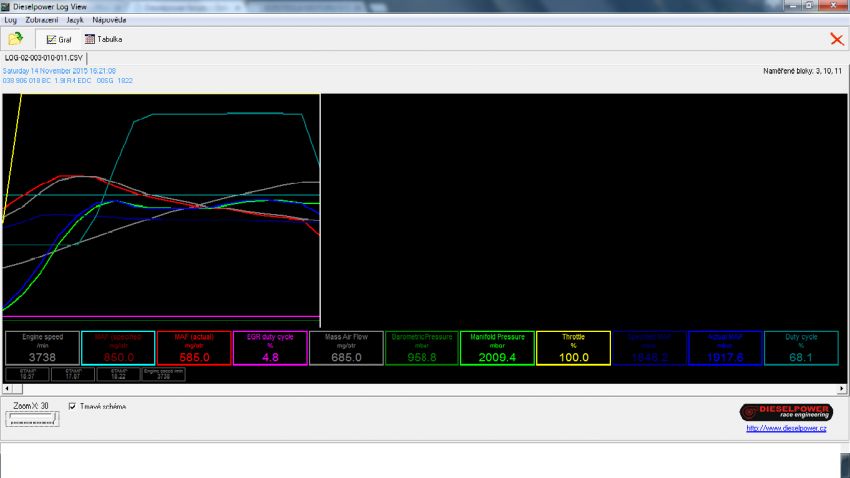Adjust the ZoomX slider

(x=31, y=421)
